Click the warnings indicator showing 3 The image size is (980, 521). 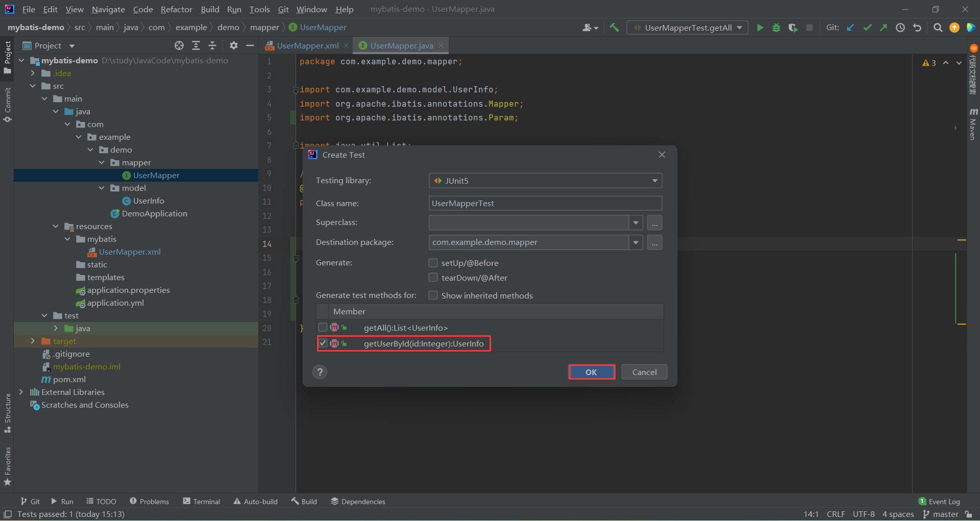coord(929,63)
